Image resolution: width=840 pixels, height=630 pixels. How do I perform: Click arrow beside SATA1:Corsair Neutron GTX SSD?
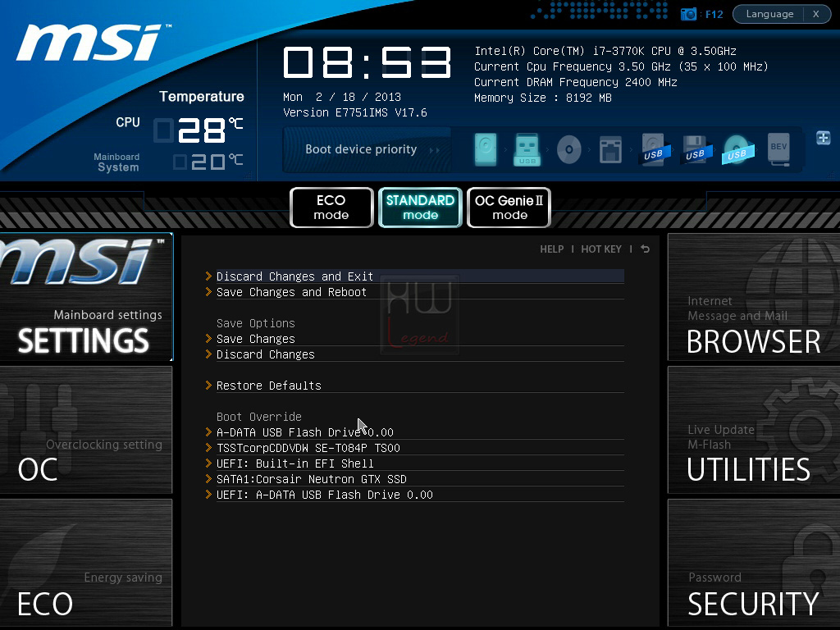pos(208,478)
